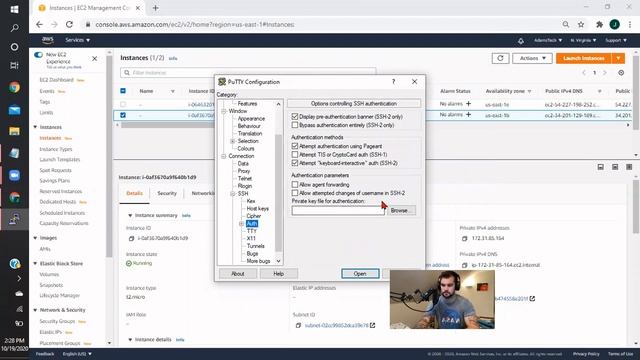The image size is (640, 360).
Task: Open Zoom app in taskbar
Action: click(14, 175)
